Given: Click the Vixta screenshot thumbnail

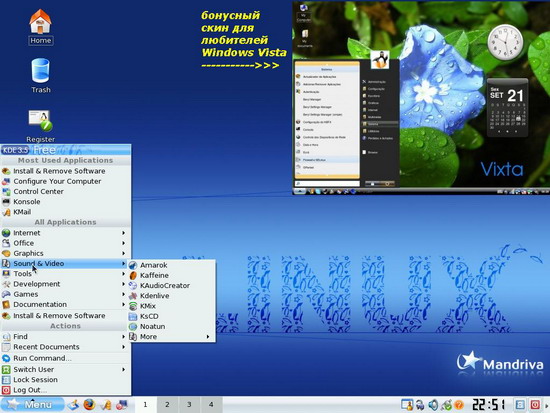Looking at the screenshot, I should (x=421, y=98).
